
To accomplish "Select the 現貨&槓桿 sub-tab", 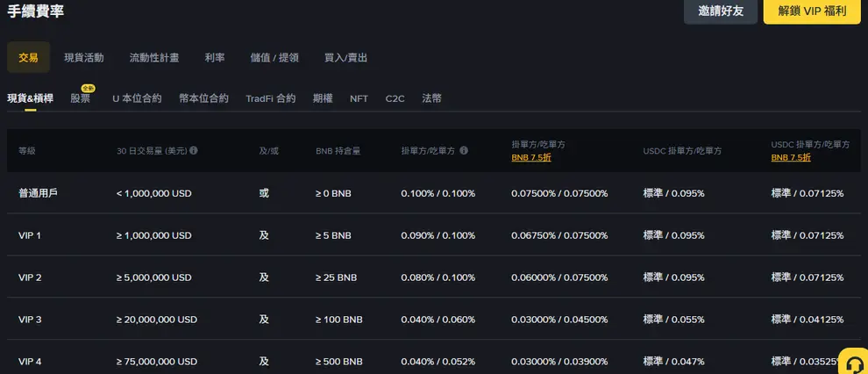I will pyautogui.click(x=31, y=98).
